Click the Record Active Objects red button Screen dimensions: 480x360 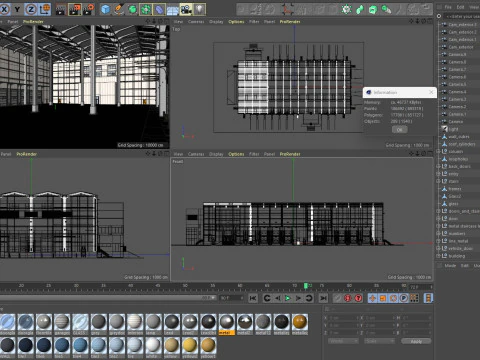[x=348, y=298]
